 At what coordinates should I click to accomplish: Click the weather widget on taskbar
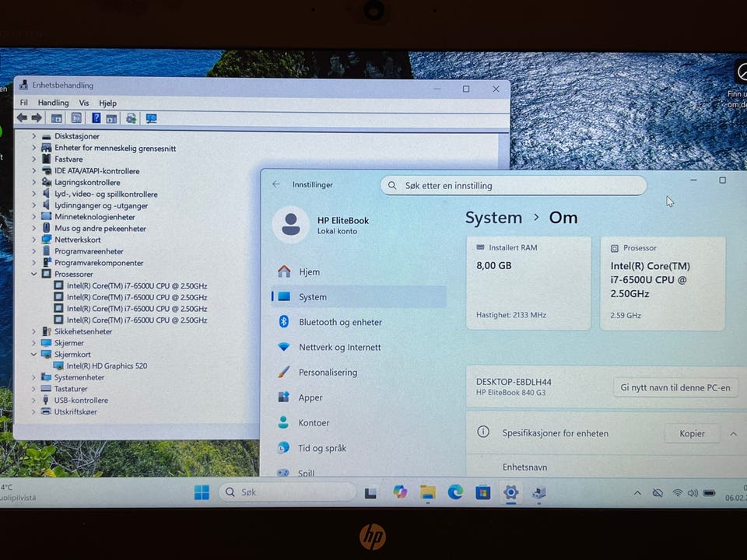point(18,492)
